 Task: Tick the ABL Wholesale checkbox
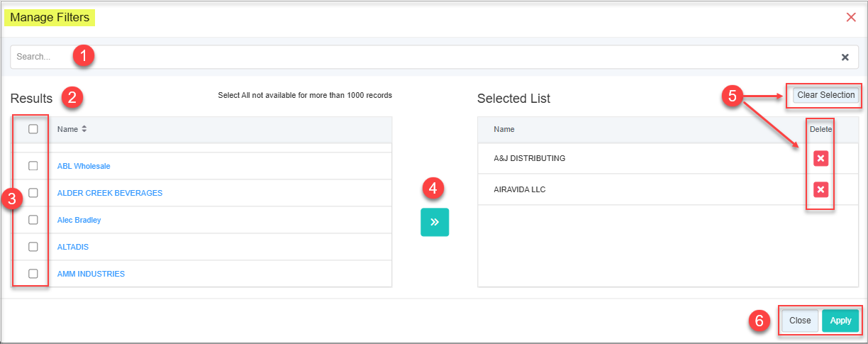pos(33,166)
